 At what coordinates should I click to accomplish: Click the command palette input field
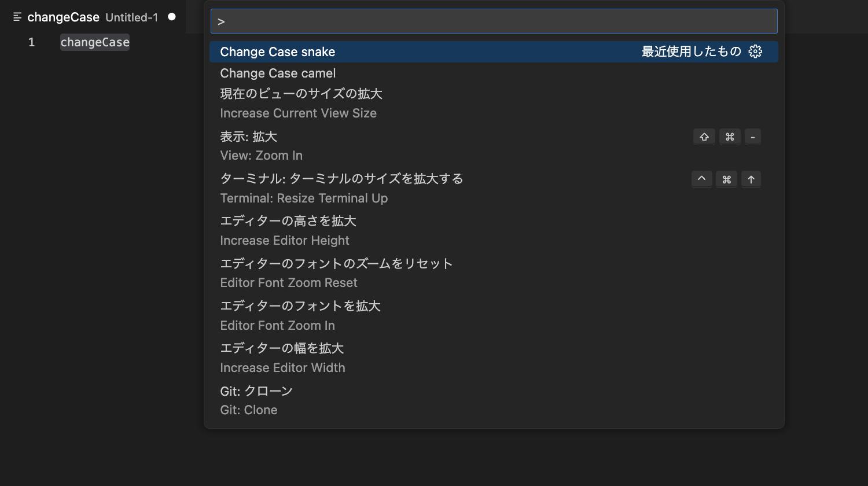click(x=493, y=21)
